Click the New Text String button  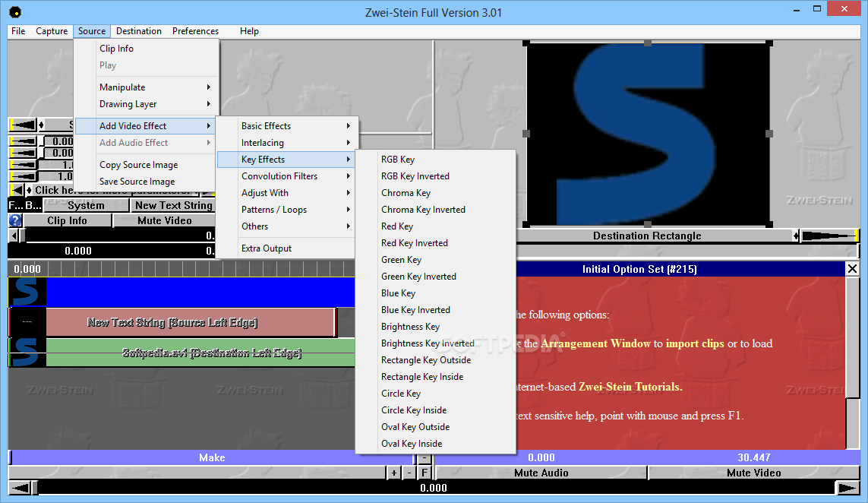click(x=173, y=205)
